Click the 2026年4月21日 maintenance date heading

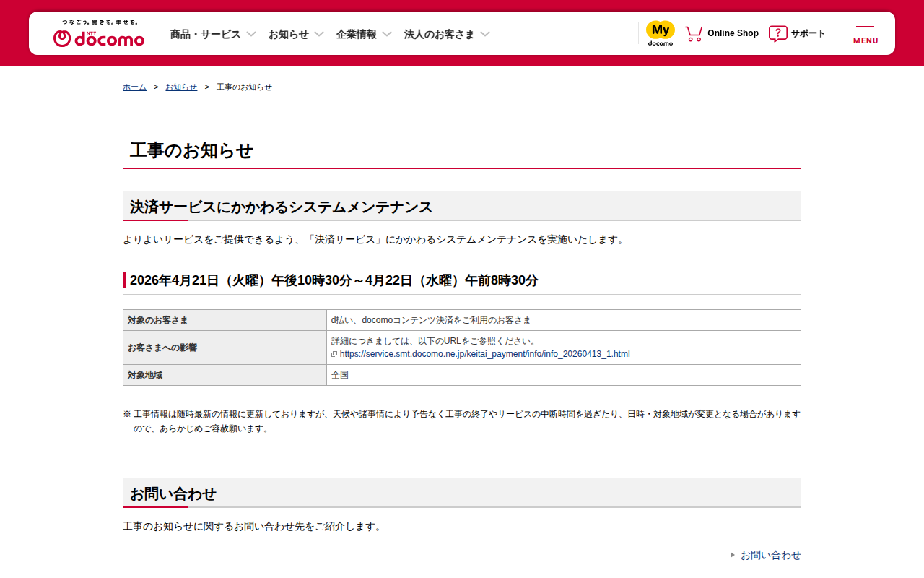click(x=334, y=280)
